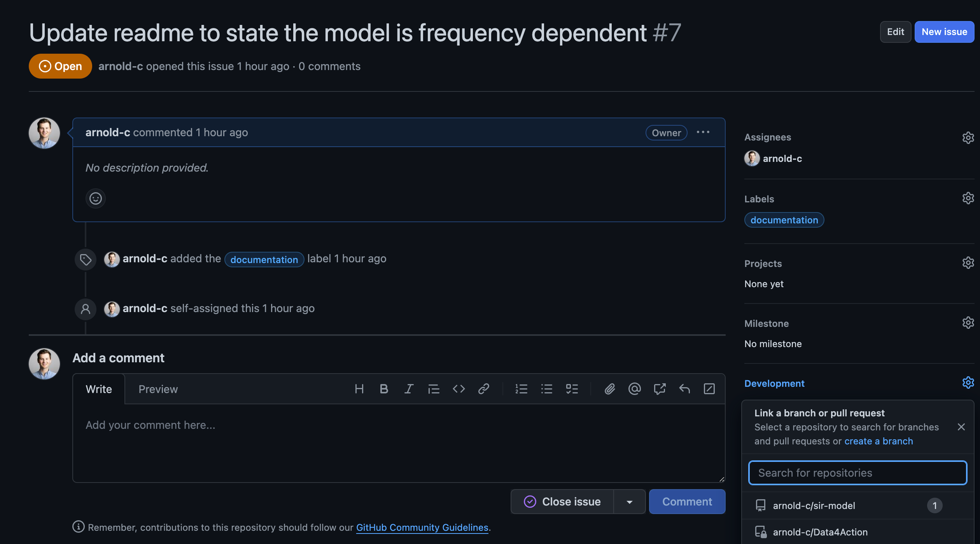Insert code snippet icon
Screen dimensions: 980x544
[x=459, y=389]
